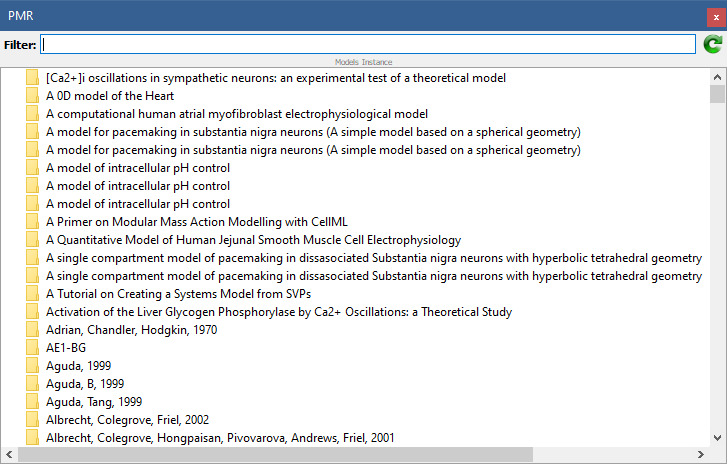Image resolution: width=727 pixels, height=464 pixels.
Task: Click the green reload icon beside filter
Action: coord(712,44)
